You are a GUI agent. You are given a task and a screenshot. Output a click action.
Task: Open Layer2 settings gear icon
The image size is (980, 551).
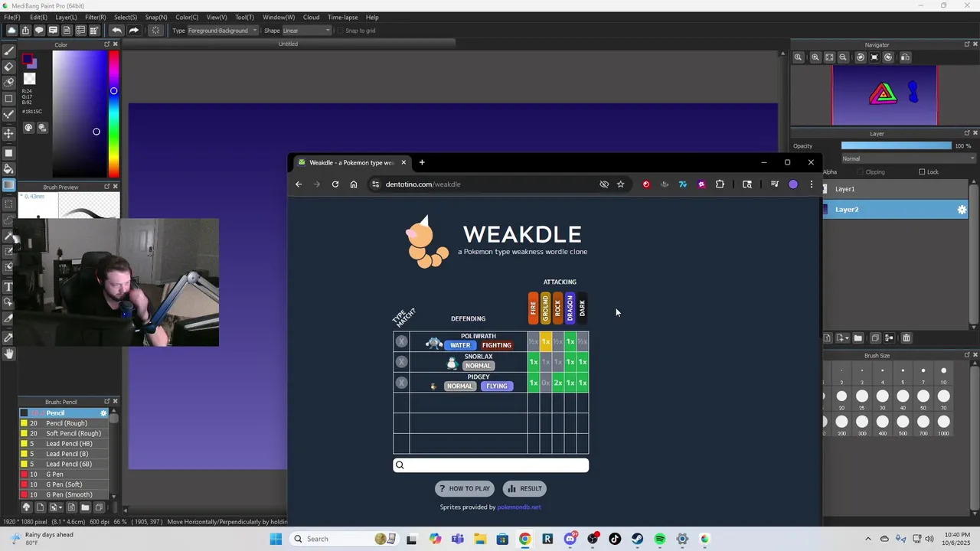tap(962, 210)
